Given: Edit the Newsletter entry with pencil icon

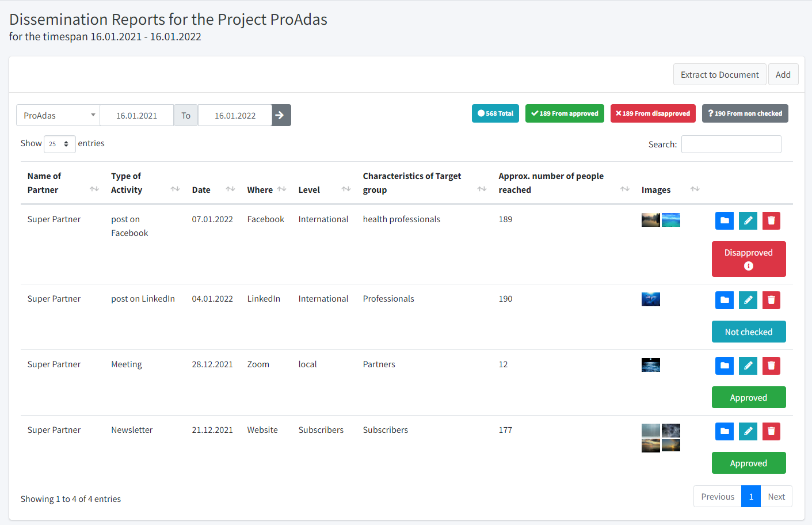Looking at the screenshot, I should click(748, 431).
